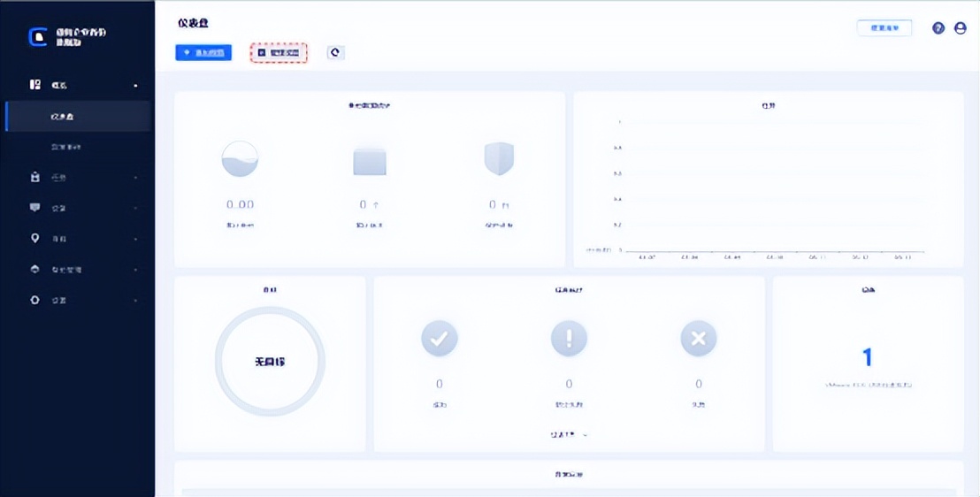
Task: Click the checkmark success circle icon
Action: pos(440,339)
